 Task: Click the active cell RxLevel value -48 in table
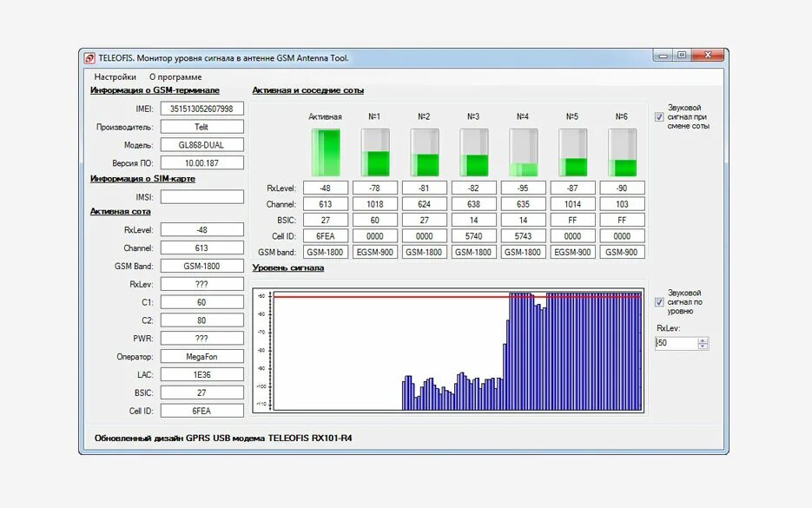(x=326, y=188)
